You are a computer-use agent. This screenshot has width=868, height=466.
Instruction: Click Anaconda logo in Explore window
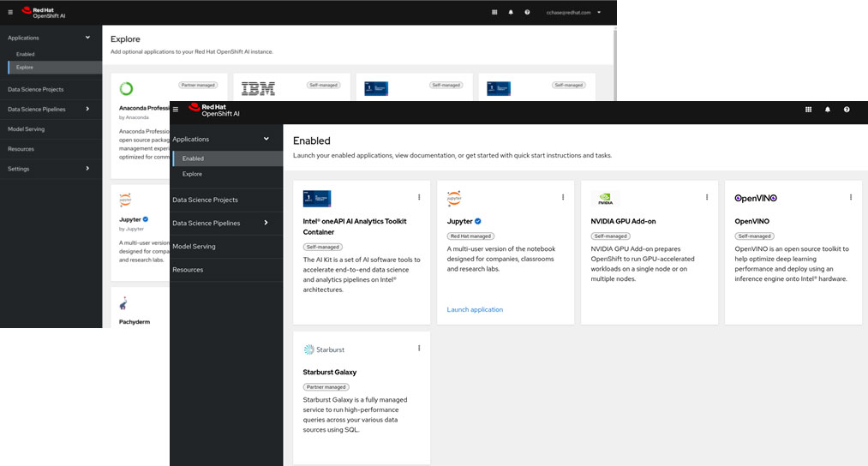[126, 88]
